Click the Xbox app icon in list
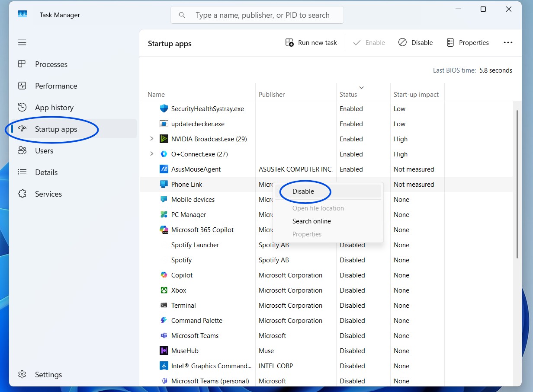Screen dimensions: 533x392 (x=164, y=290)
